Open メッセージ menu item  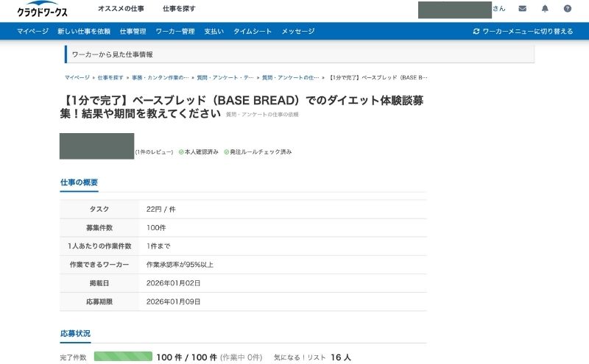(x=298, y=31)
